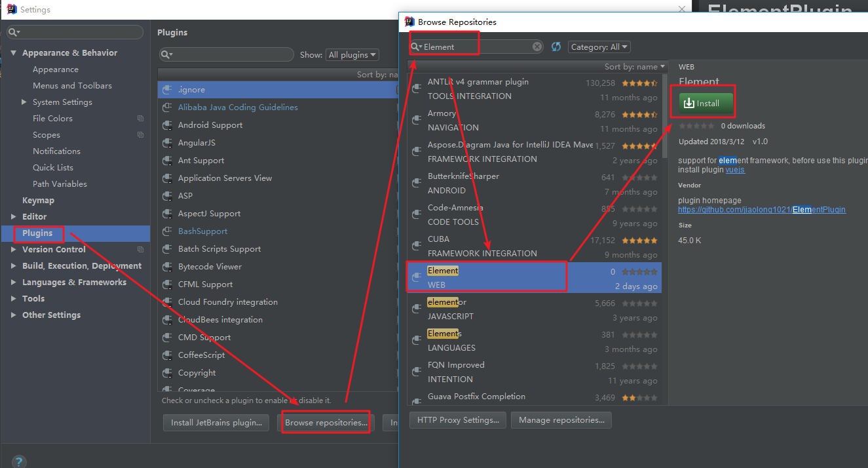
Task: Follow the vuejs plugin link
Action: (735, 170)
